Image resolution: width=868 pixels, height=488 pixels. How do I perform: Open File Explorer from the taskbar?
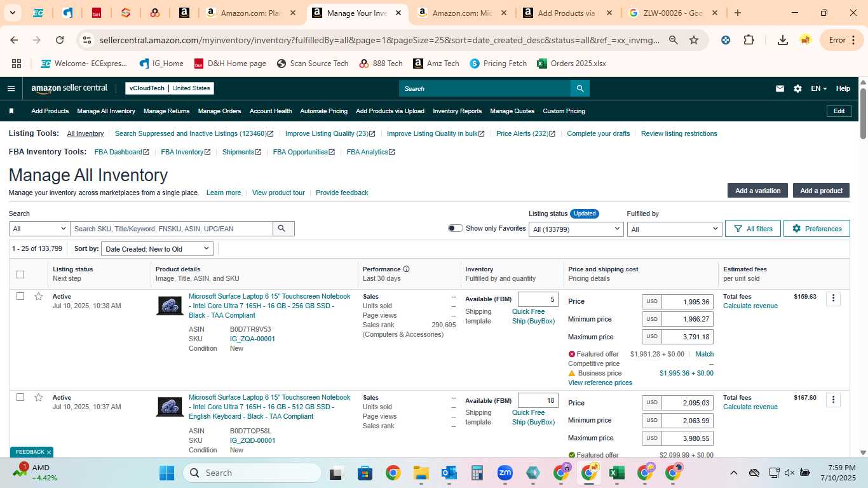pyautogui.click(x=421, y=473)
